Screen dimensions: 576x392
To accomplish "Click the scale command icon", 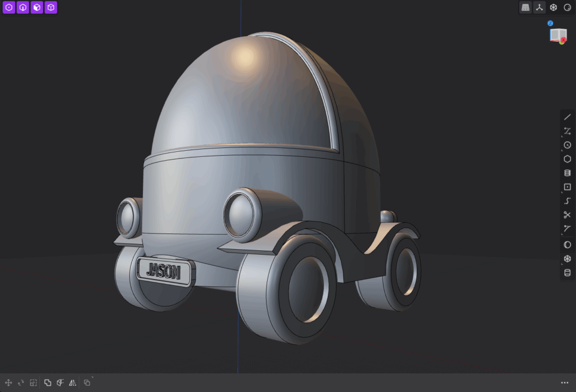I will (x=33, y=383).
